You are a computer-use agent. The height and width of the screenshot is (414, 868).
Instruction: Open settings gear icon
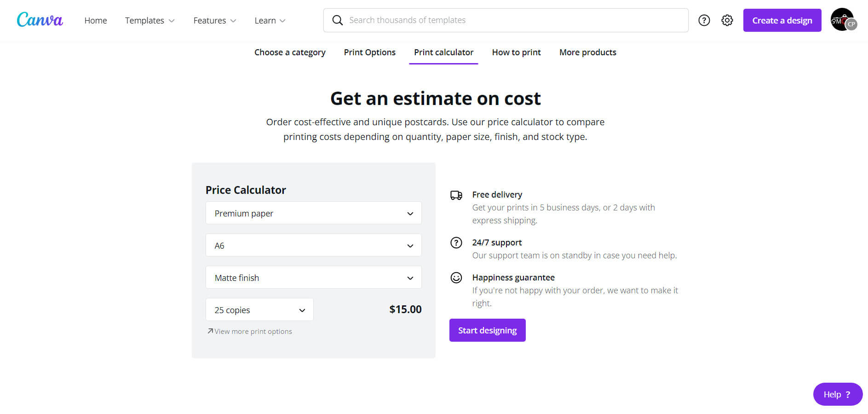coord(727,20)
